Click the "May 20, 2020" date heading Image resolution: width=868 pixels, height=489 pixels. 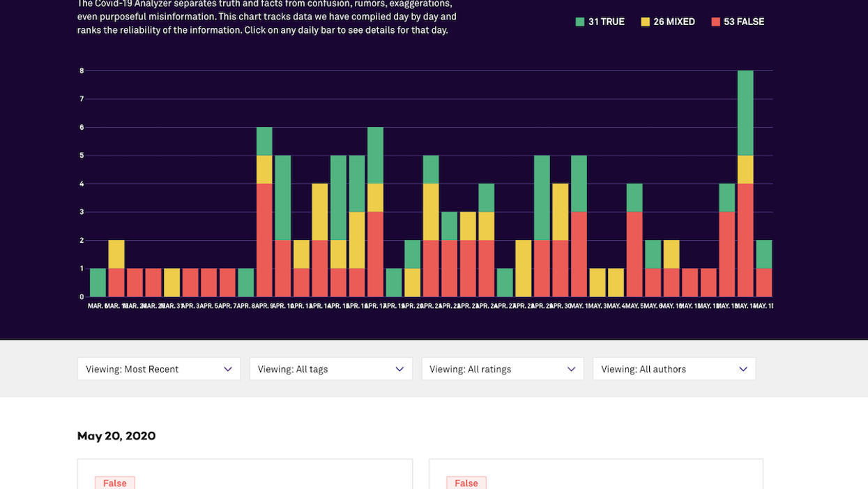click(x=116, y=436)
